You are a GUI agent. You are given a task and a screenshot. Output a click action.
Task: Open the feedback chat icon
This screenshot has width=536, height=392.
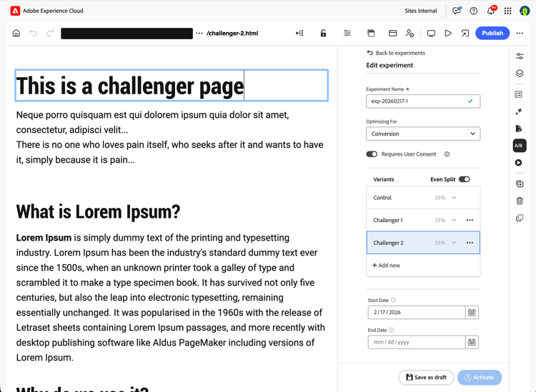tap(457, 11)
